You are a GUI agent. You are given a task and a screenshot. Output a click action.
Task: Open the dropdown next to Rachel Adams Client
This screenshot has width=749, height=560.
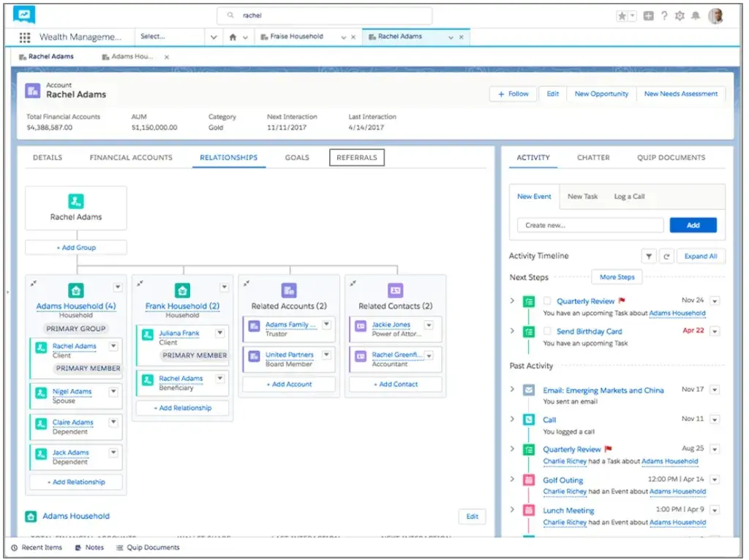pyautogui.click(x=114, y=346)
